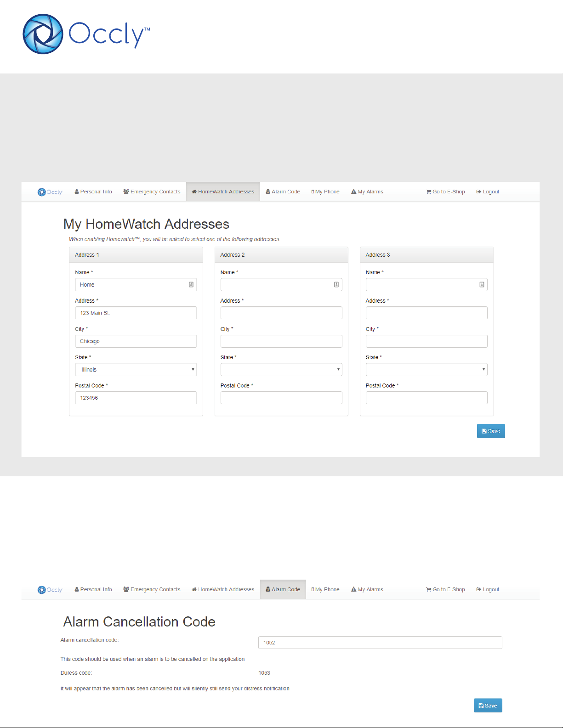The width and height of the screenshot is (563, 728).
Task: Click Address 2 City field
Action: (x=281, y=341)
